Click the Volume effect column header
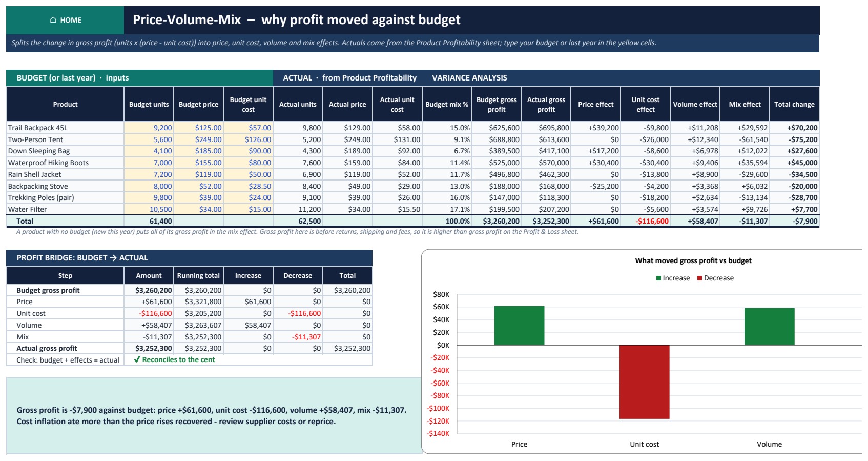 click(695, 104)
